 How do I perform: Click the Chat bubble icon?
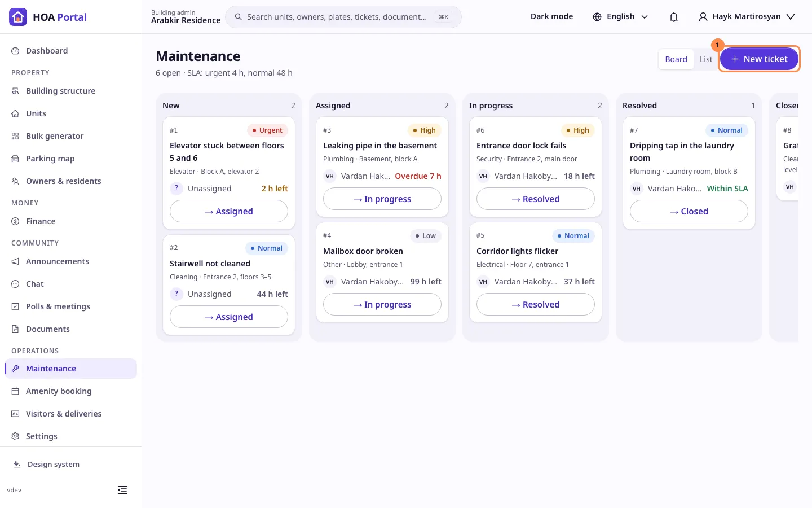(15, 284)
